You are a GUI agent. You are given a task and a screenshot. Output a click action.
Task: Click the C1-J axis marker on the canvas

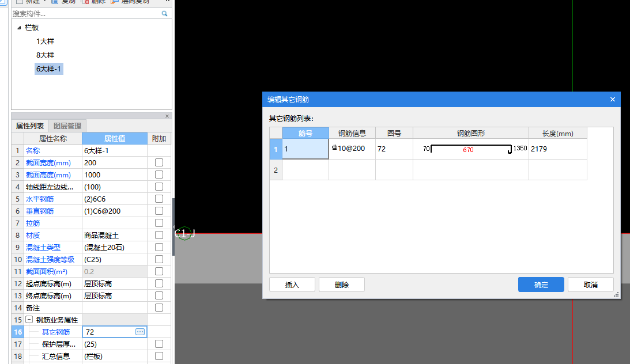184,234
